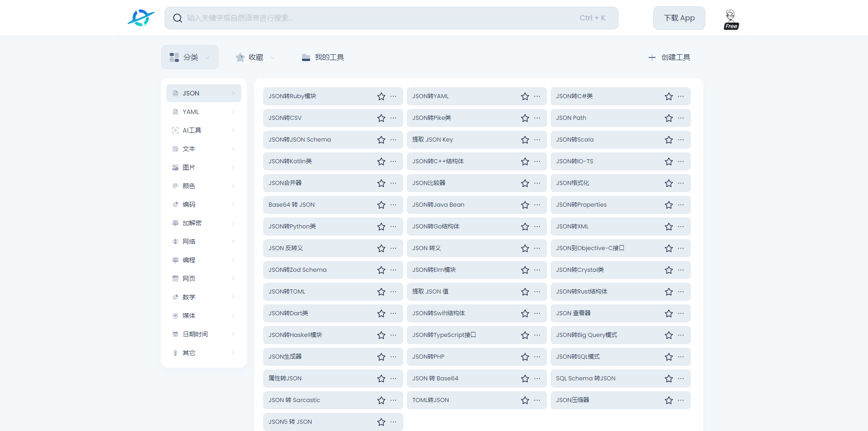Open the user avatar with Free badge
The height and width of the screenshot is (431, 868).
[731, 19]
